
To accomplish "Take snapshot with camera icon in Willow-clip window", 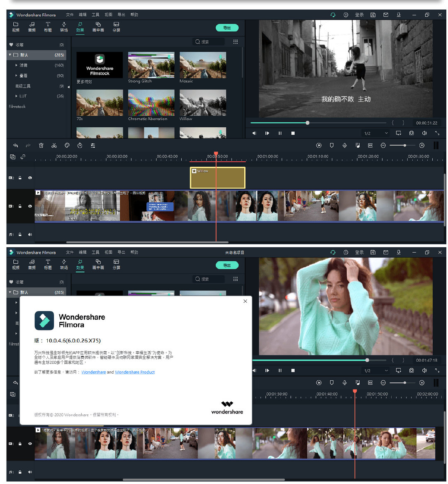I will click(411, 133).
